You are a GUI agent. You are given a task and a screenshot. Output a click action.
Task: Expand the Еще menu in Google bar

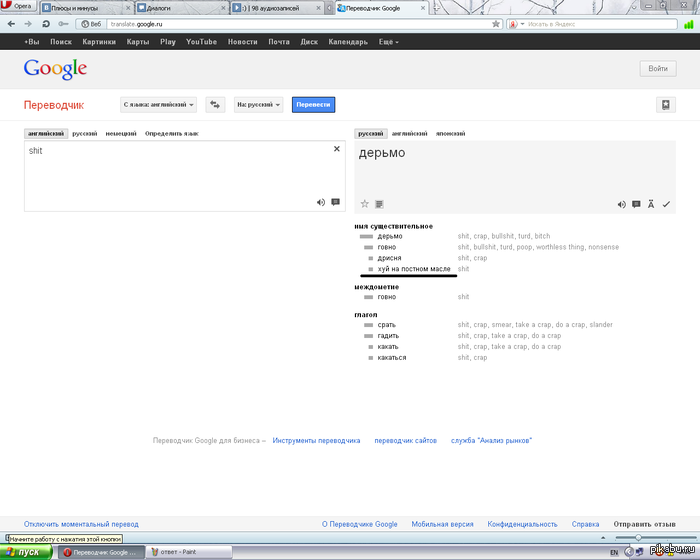point(388,42)
